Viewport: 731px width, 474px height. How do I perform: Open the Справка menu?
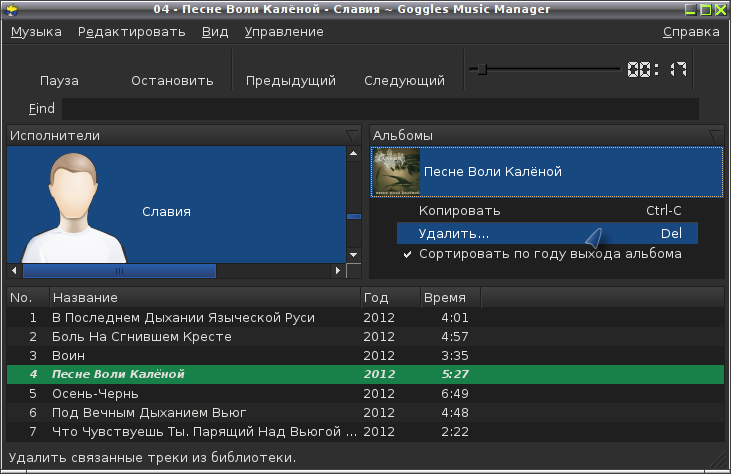[x=691, y=32]
